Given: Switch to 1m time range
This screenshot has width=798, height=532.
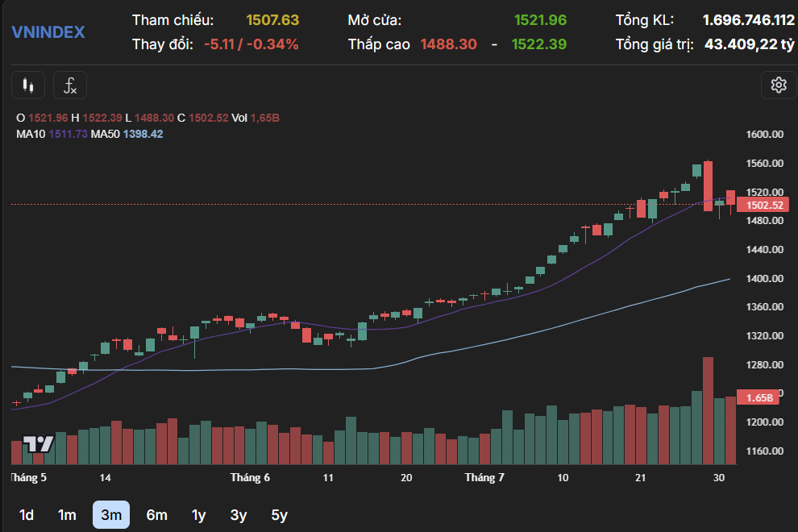Looking at the screenshot, I should [x=67, y=515].
